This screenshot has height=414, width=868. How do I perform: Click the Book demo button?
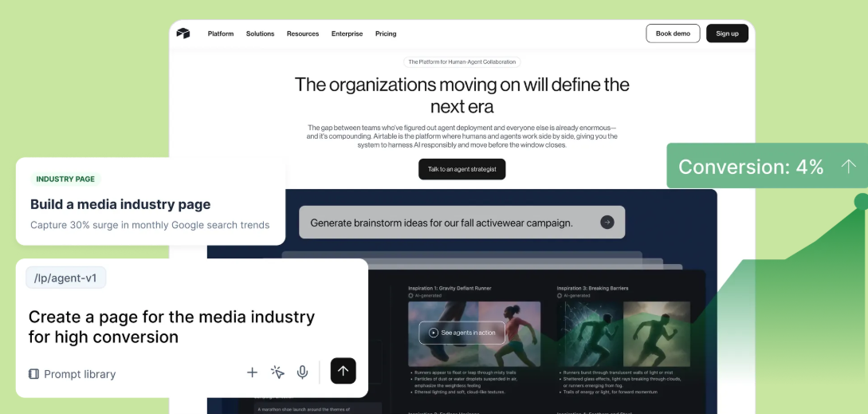pos(673,34)
